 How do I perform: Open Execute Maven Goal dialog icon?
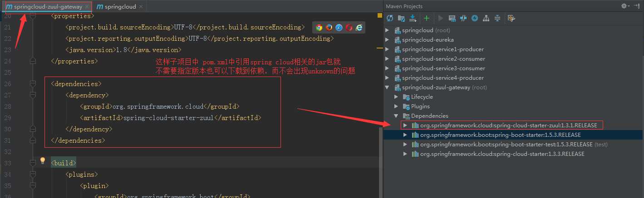[x=452, y=18]
